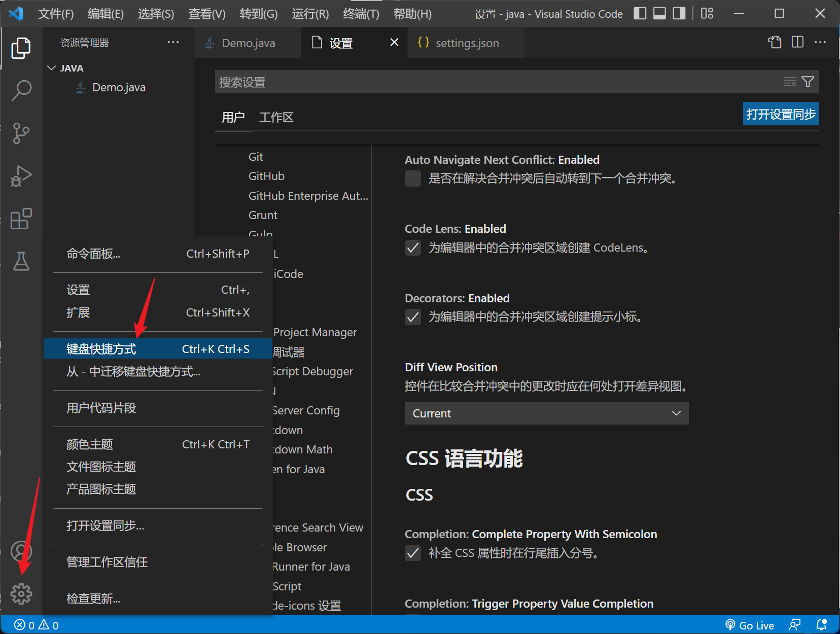Click the Open Settings (JSON) icon
Screen dimensions: 840x634
775,43
